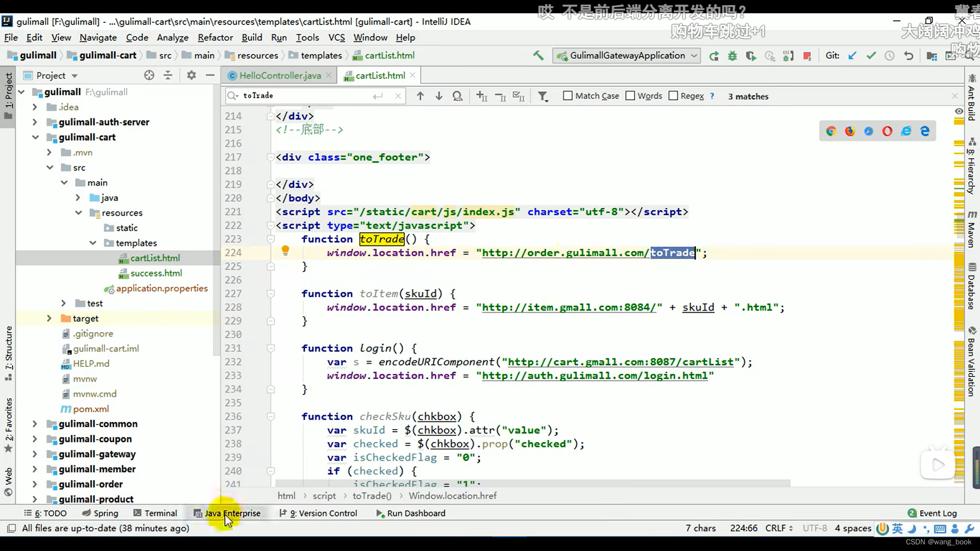Switch to HelloController.java tab
The image size is (980, 551).
click(x=280, y=76)
